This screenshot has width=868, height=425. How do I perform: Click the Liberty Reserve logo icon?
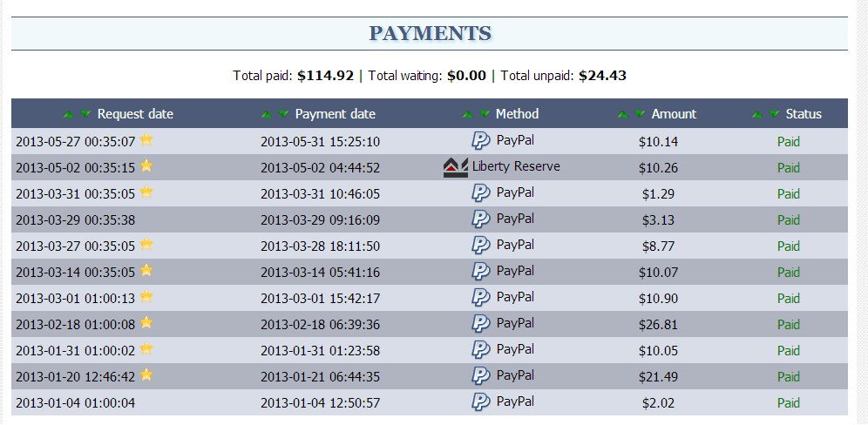[x=456, y=167]
